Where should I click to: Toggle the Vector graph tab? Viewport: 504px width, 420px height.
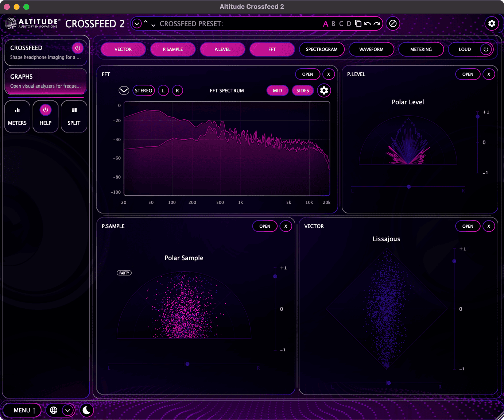123,49
